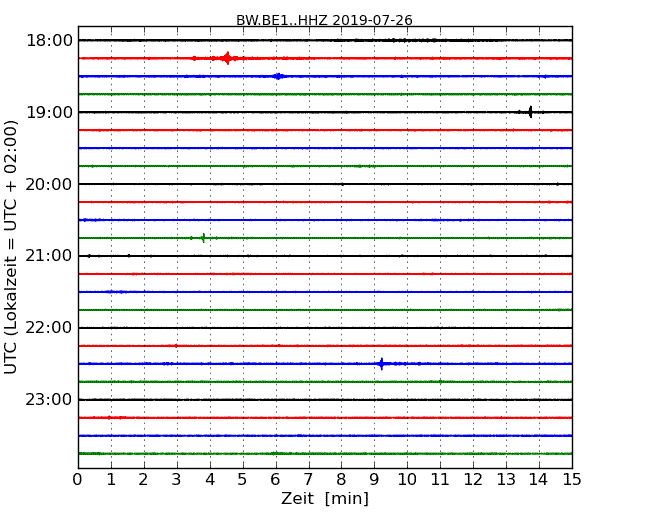This screenshot has height=520, width=650.
Task: Click the Zeit [min] axis label
Action: point(325,498)
